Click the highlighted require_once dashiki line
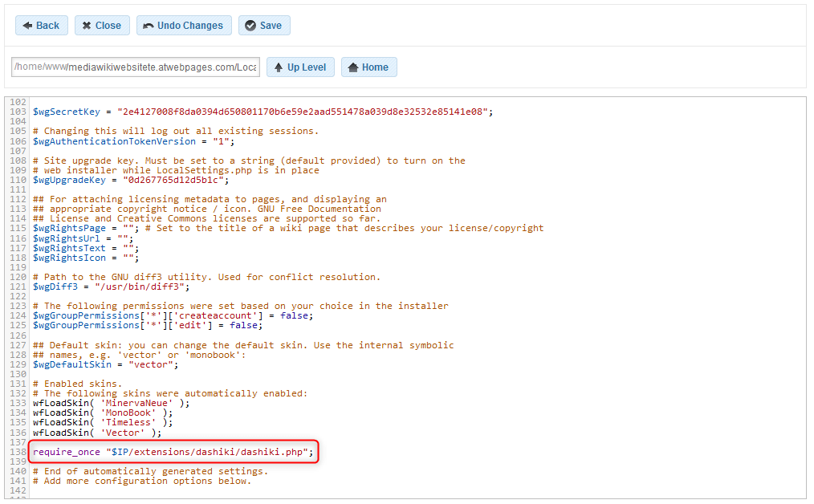This screenshot has height=504, width=814. [x=173, y=452]
